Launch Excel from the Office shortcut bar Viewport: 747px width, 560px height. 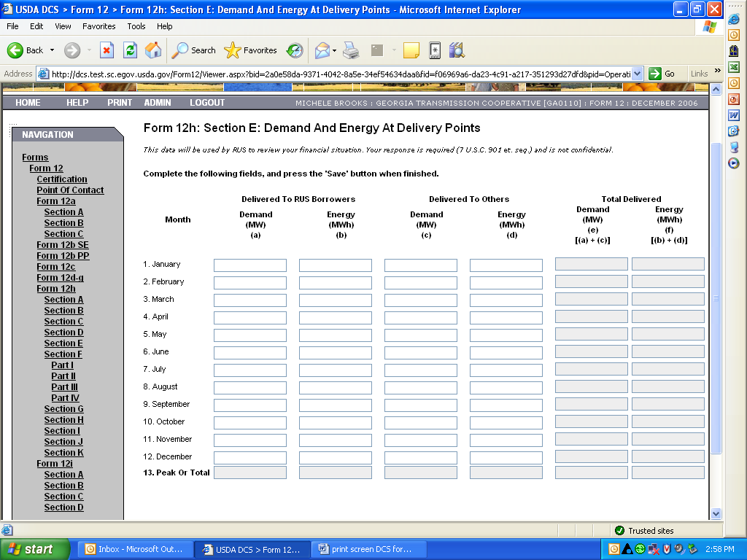click(734, 67)
